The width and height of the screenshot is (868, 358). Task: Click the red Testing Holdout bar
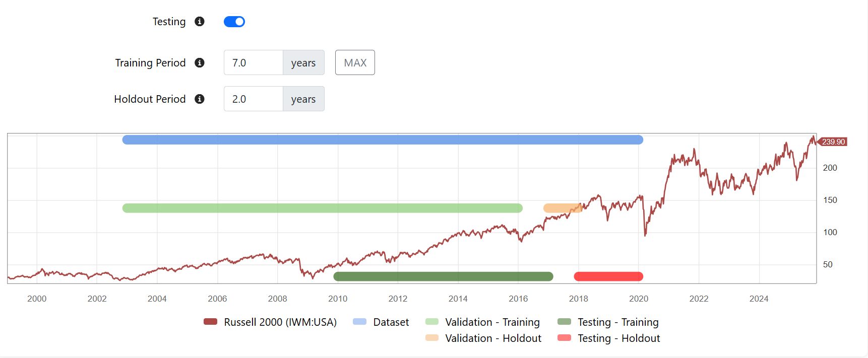608,276
